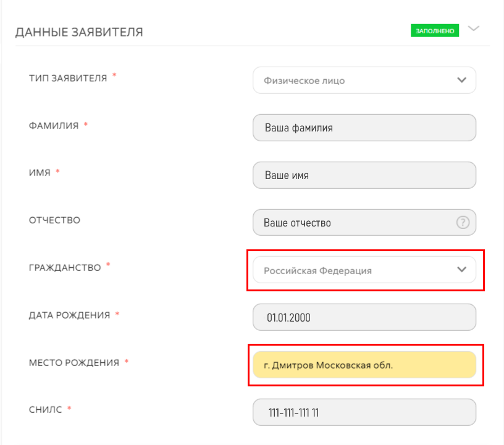This screenshot has width=504, height=445.
Task: Click the ДАТА РОЖДЕНИЯ field label
Action: click(69, 315)
